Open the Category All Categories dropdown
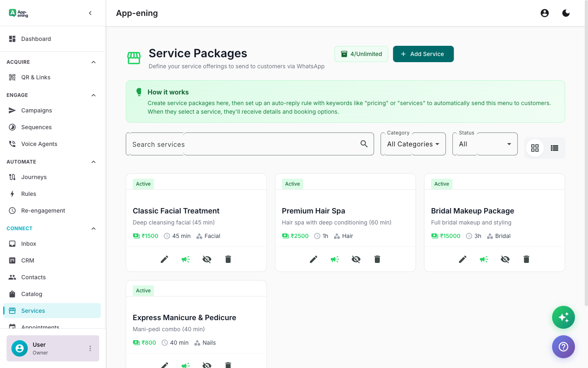The image size is (588, 368). [x=413, y=144]
